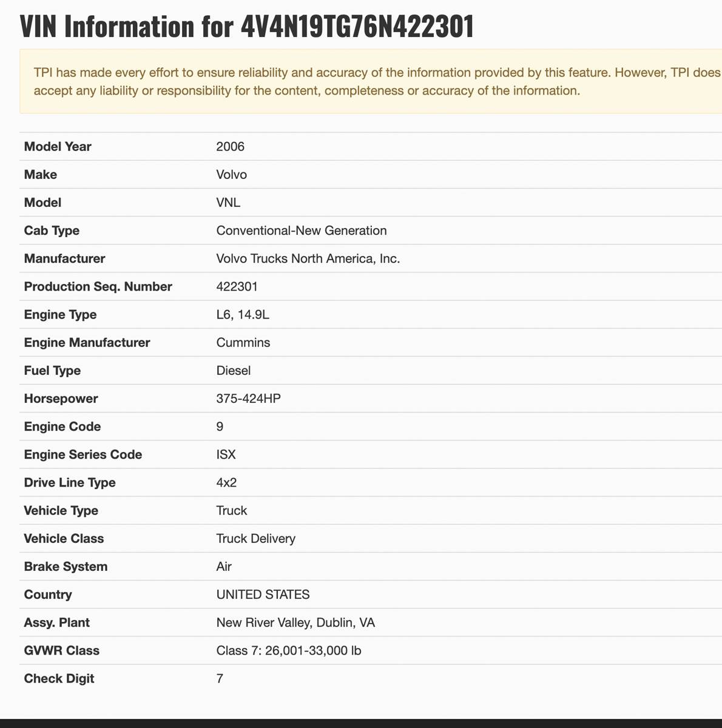Select Production Seq. Number 422301
Viewport: 722px width, 728px height.
click(237, 286)
